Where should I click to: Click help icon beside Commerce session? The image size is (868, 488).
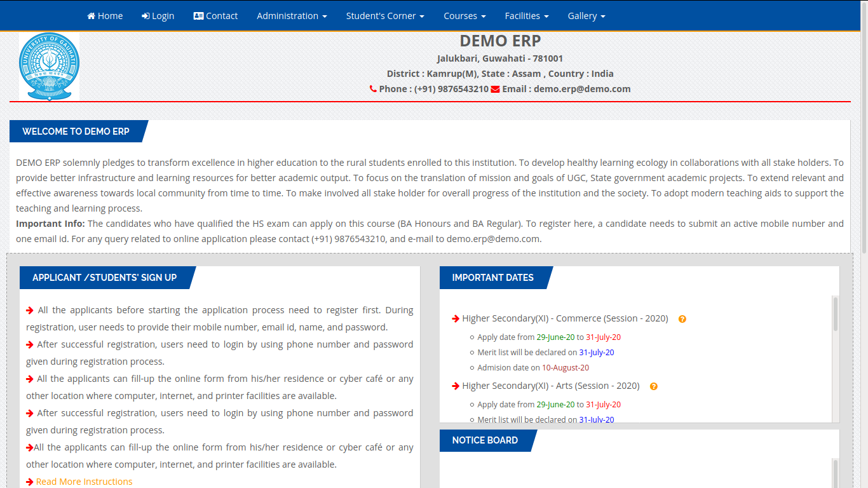682,319
